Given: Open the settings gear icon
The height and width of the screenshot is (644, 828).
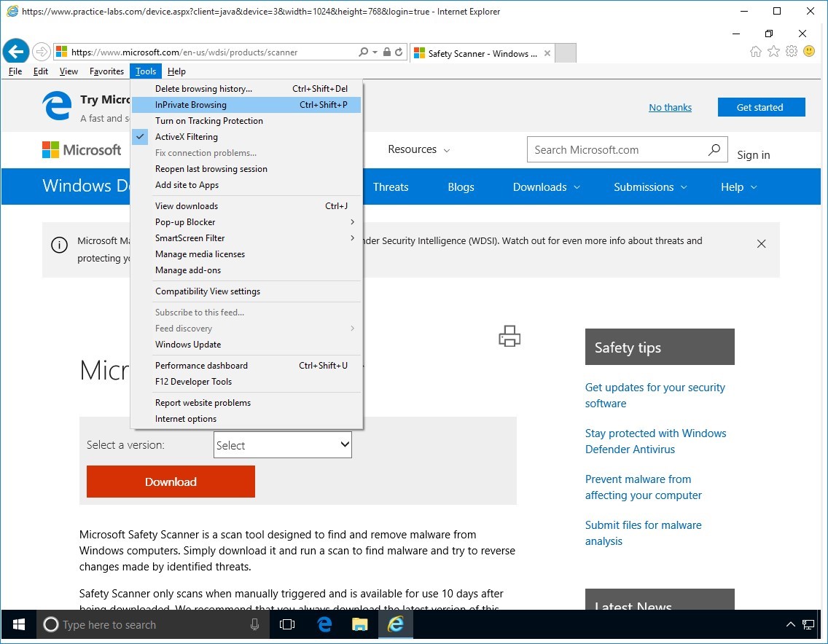Looking at the screenshot, I should (x=791, y=52).
